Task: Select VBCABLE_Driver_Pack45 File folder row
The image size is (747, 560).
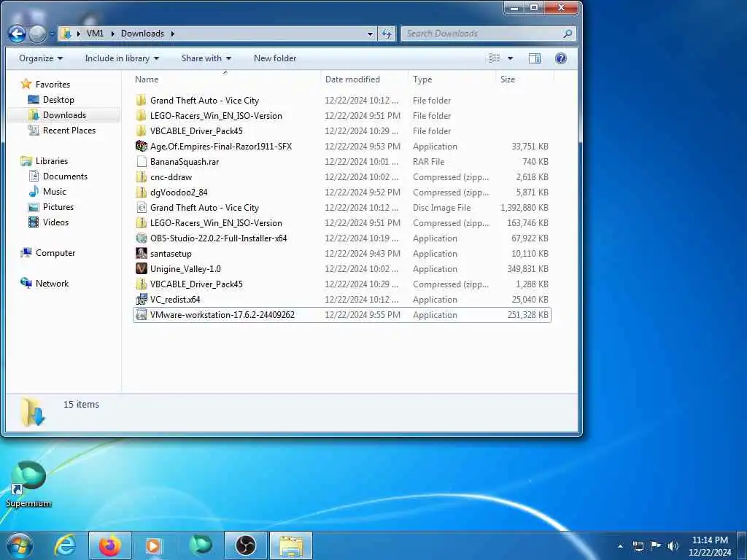Action: point(342,131)
